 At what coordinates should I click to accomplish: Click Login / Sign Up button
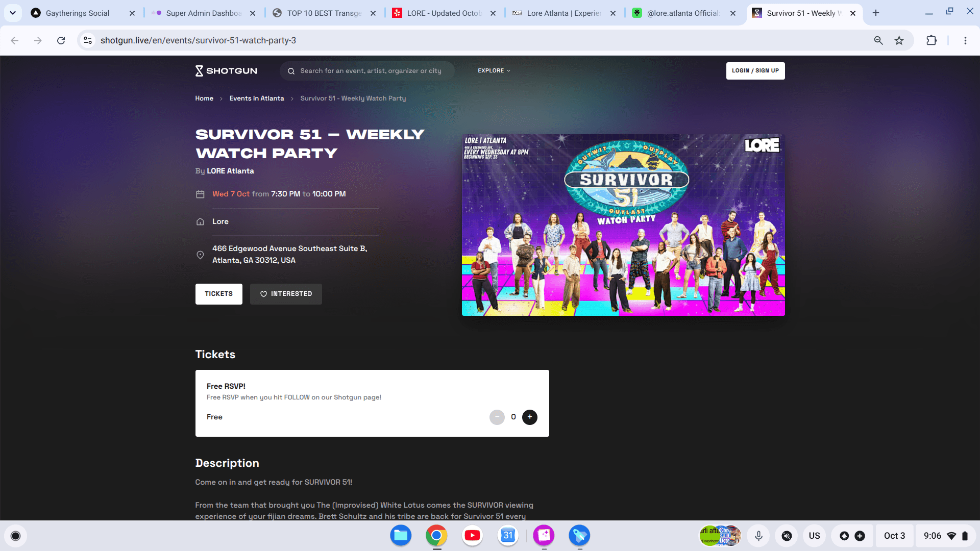pos(755,71)
